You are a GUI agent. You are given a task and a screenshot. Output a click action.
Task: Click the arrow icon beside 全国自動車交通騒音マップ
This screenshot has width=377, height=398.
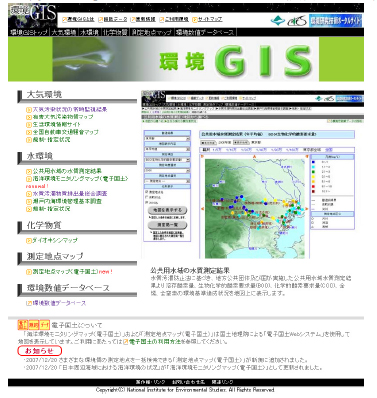[29, 132]
